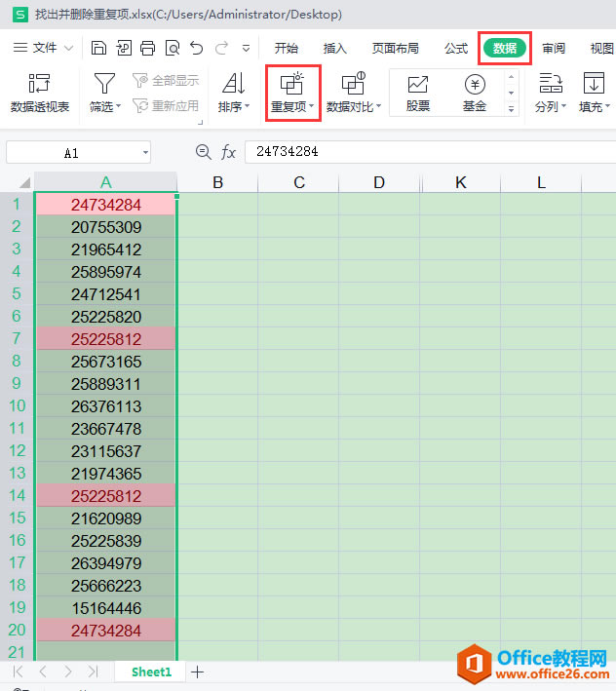The width and height of the screenshot is (616, 691).
Task: Select the 基金 fund data type
Action: click(x=475, y=93)
